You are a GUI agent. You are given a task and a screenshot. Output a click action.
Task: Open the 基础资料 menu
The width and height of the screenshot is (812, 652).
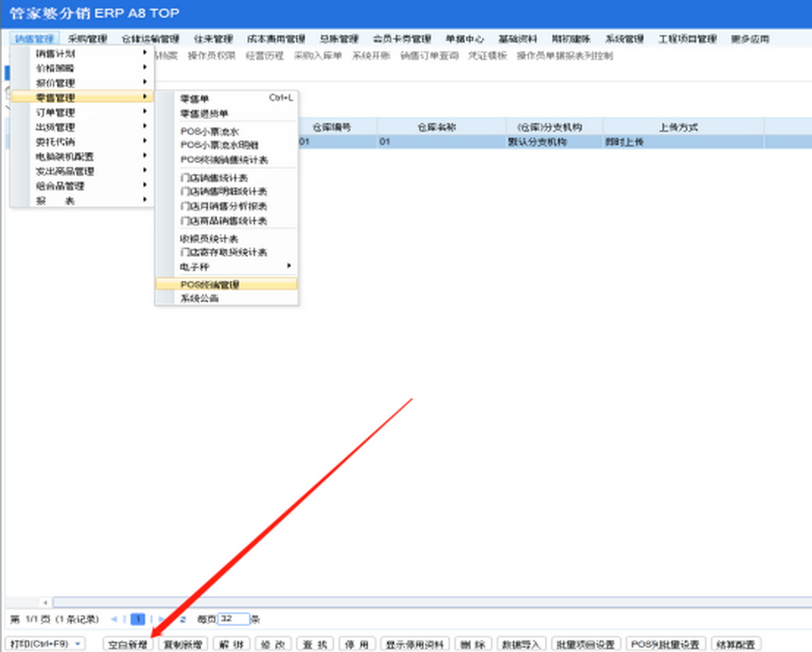click(517, 39)
